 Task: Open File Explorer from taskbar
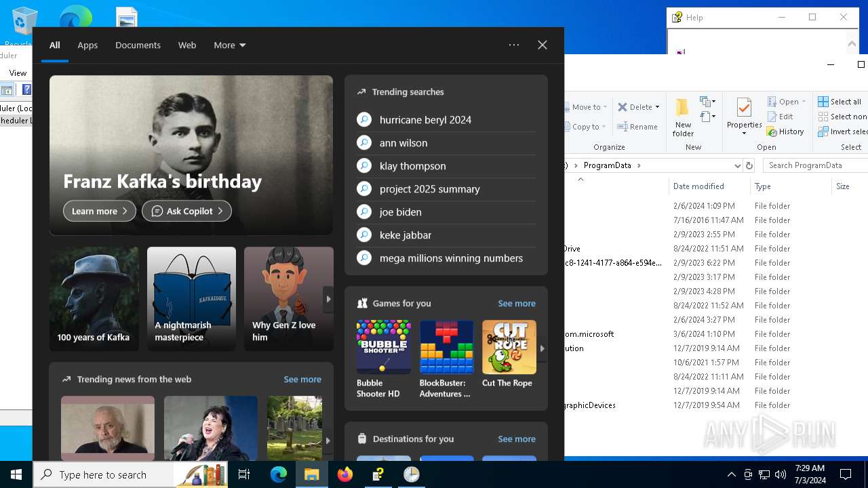point(312,474)
